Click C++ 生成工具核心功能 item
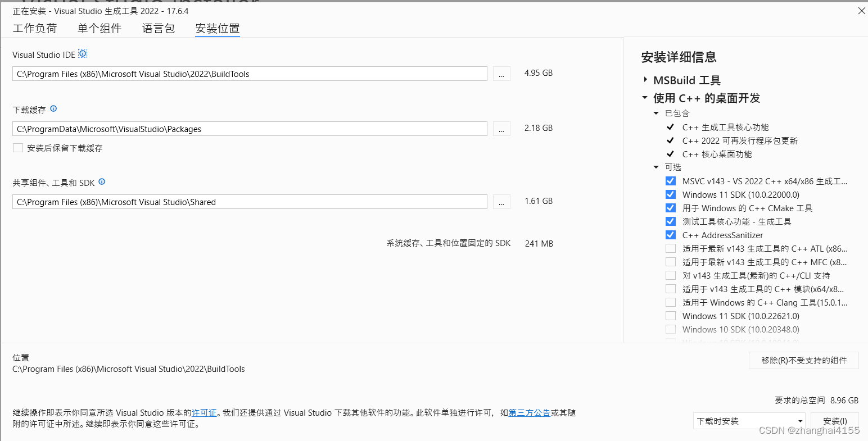Image resolution: width=868 pixels, height=441 pixels. coord(725,128)
